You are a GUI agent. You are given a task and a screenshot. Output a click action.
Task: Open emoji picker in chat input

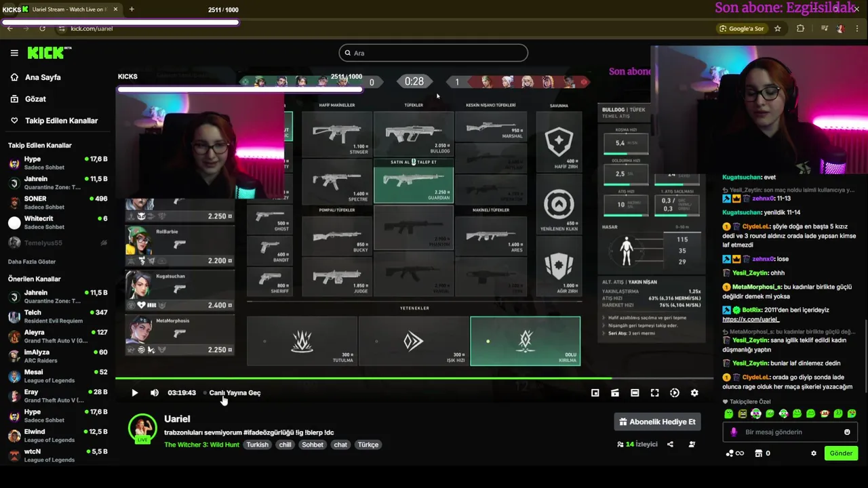coord(847,432)
